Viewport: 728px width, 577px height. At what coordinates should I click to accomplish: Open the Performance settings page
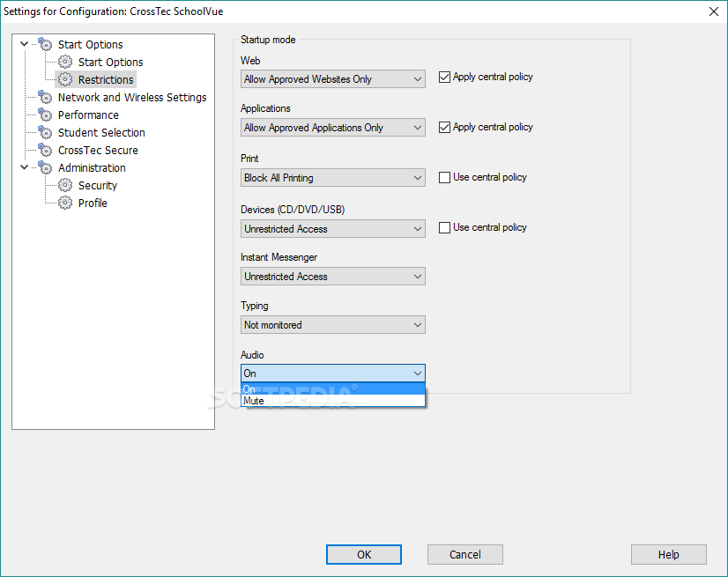[88, 115]
